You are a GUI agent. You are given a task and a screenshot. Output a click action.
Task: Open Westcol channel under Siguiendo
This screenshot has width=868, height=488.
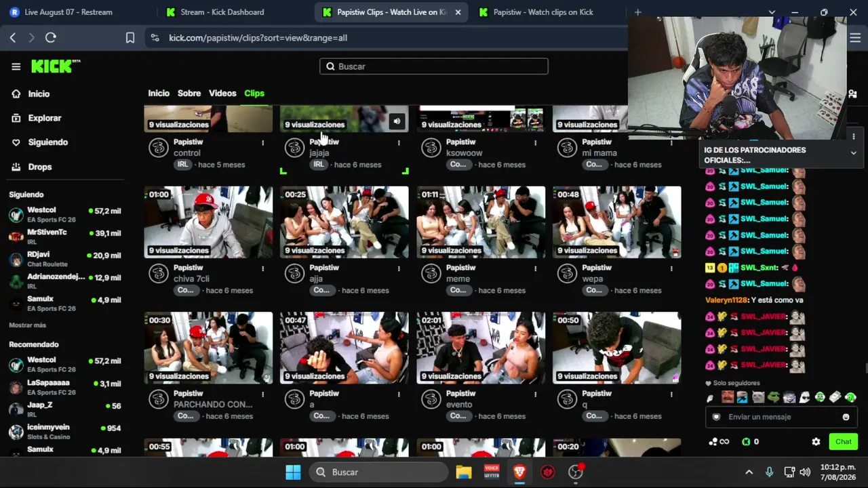coord(65,215)
